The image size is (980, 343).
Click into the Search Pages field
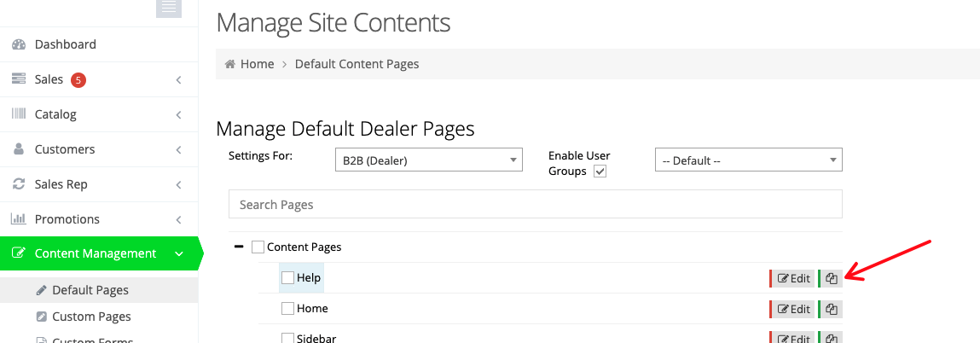click(x=535, y=205)
